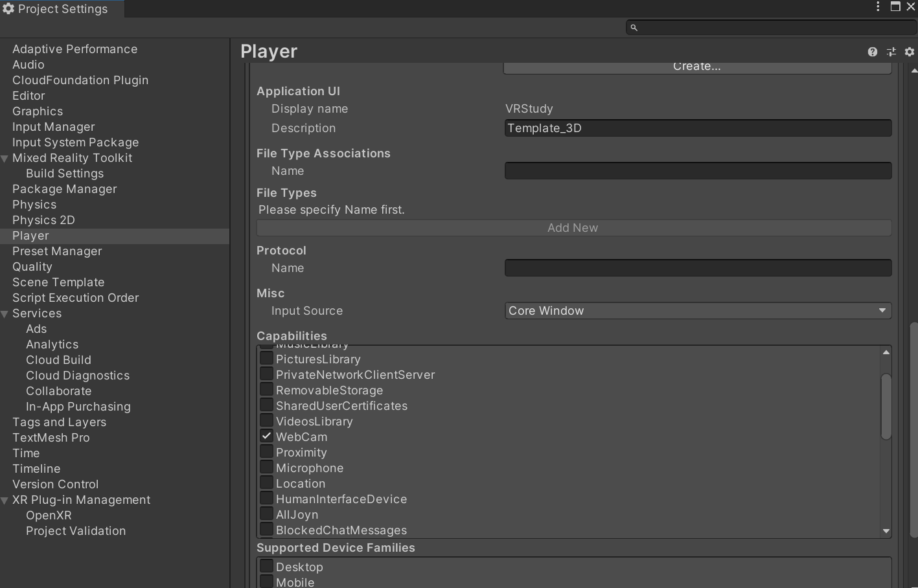918x588 pixels.
Task: Open Quality settings
Action: [32, 267]
